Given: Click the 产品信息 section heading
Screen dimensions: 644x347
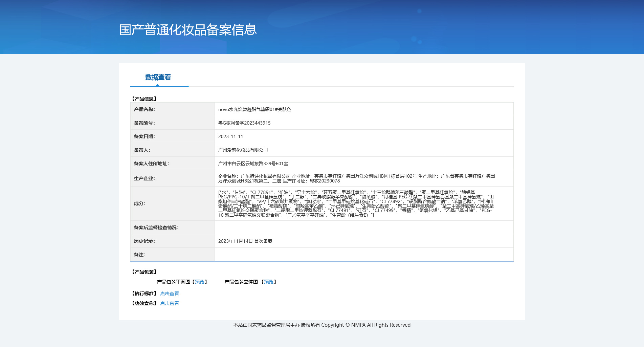Looking at the screenshot, I should (x=144, y=99).
